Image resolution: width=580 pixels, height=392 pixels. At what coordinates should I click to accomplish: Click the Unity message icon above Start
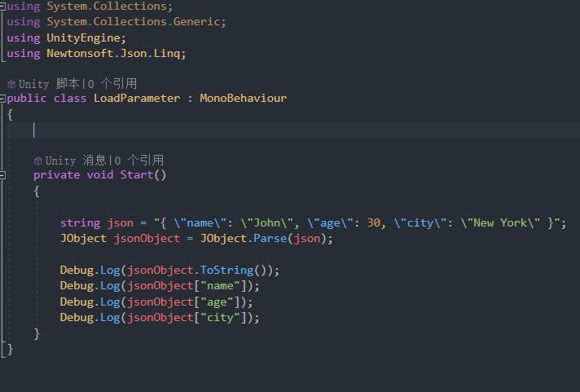(x=37, y=161)
